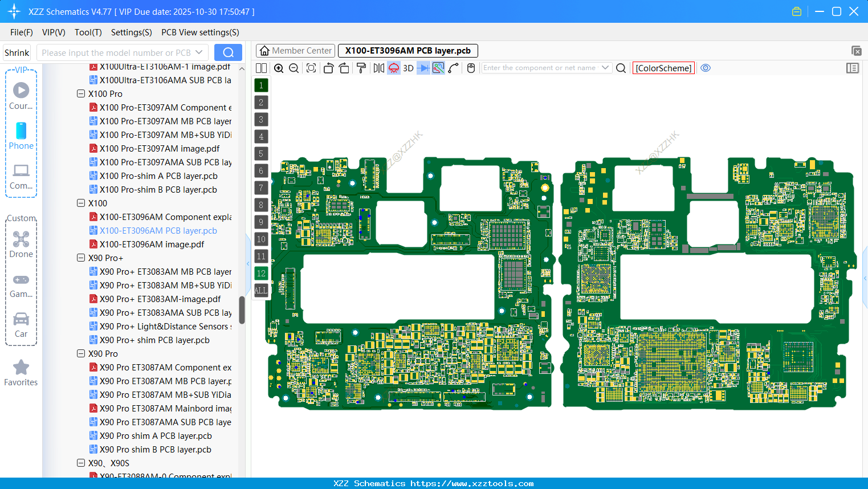The image size is (868, 489).
Task: Rotate the board counter-clockwise
Action: (328, 68)
